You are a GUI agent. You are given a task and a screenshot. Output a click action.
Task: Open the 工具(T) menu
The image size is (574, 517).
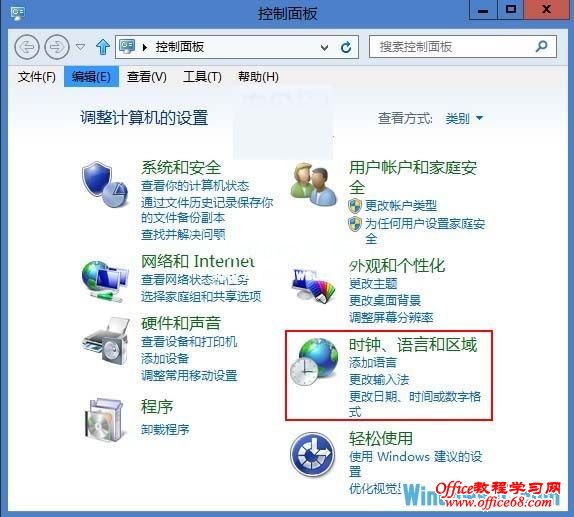202,77
